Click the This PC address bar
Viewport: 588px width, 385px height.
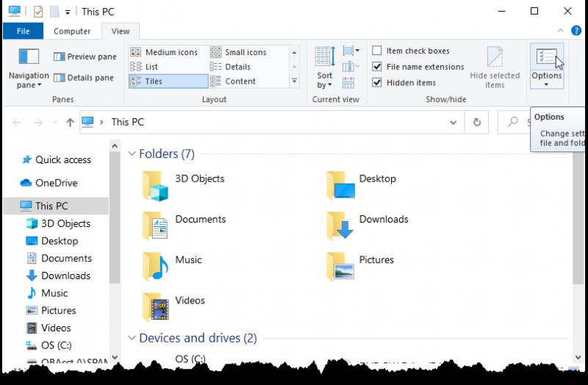click(272, 122)
